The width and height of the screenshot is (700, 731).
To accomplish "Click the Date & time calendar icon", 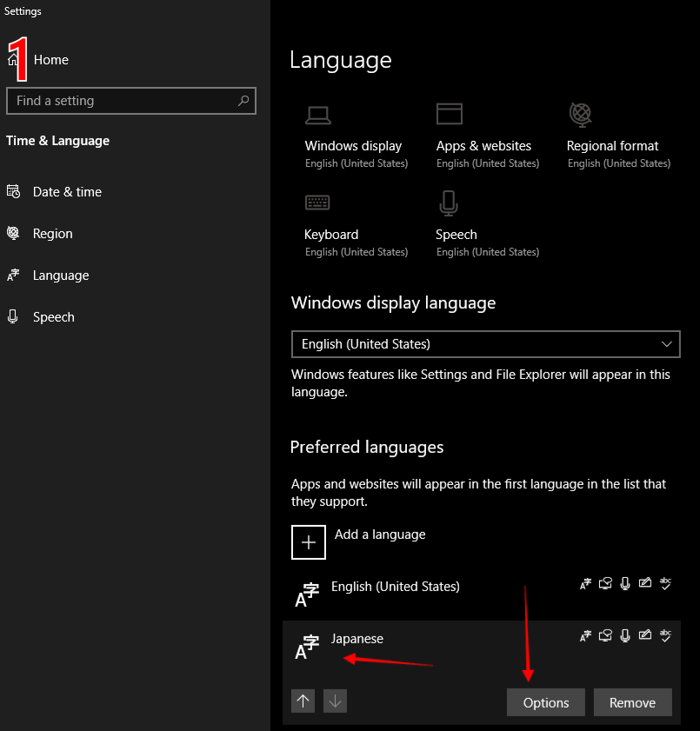I will [13, 191].
